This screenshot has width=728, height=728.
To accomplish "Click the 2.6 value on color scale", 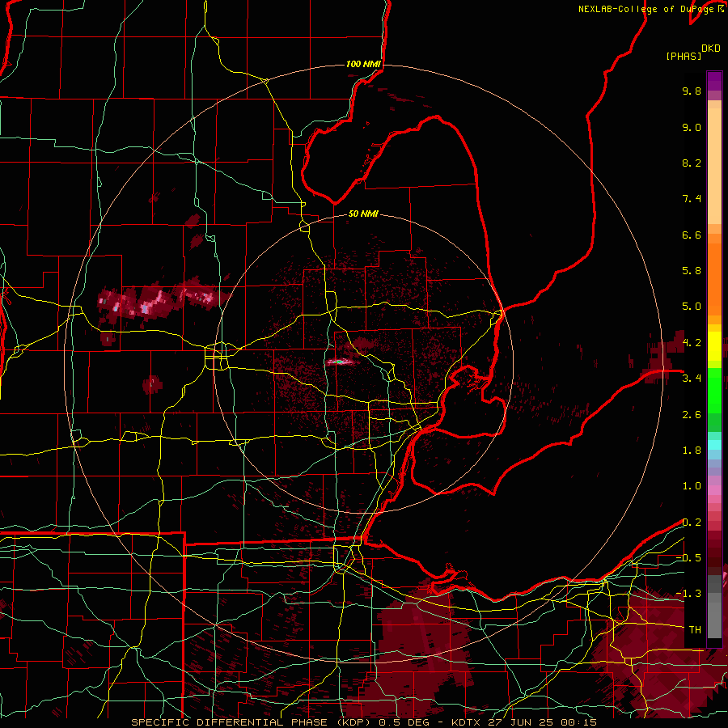I will (692, 415).
